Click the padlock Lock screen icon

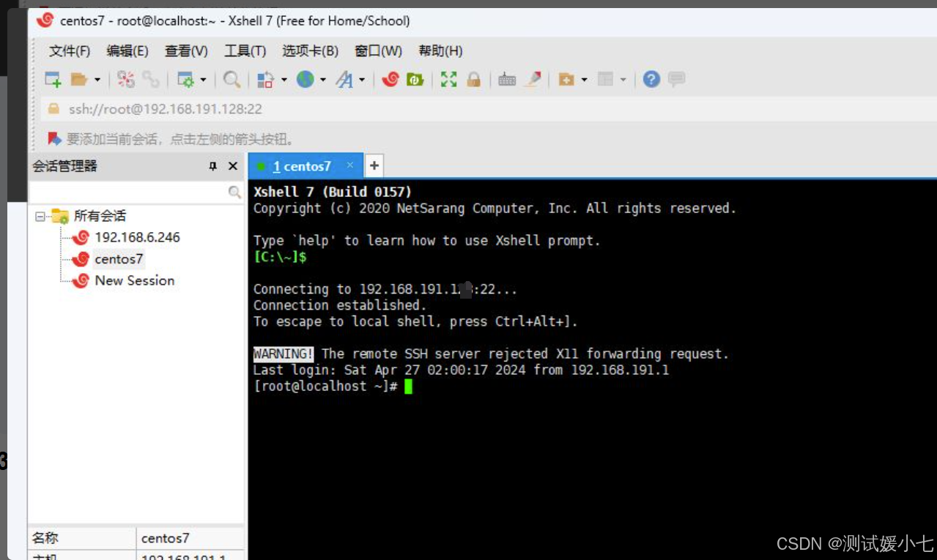[x=473, y=80]
